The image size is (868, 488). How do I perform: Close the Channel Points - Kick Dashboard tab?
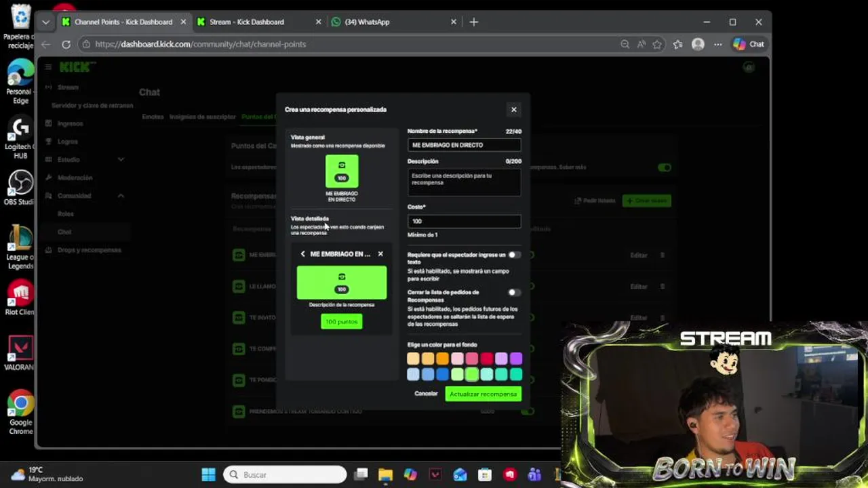tap(183, 22)
